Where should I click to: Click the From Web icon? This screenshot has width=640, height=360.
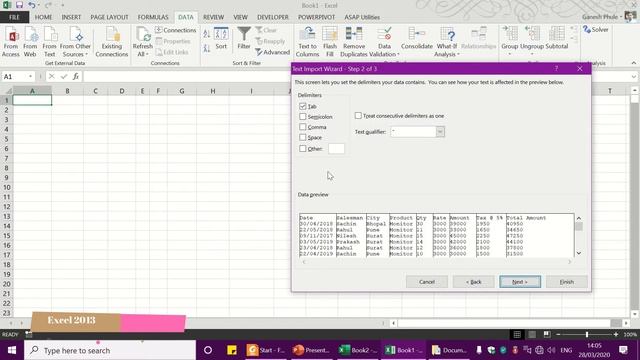30,34
